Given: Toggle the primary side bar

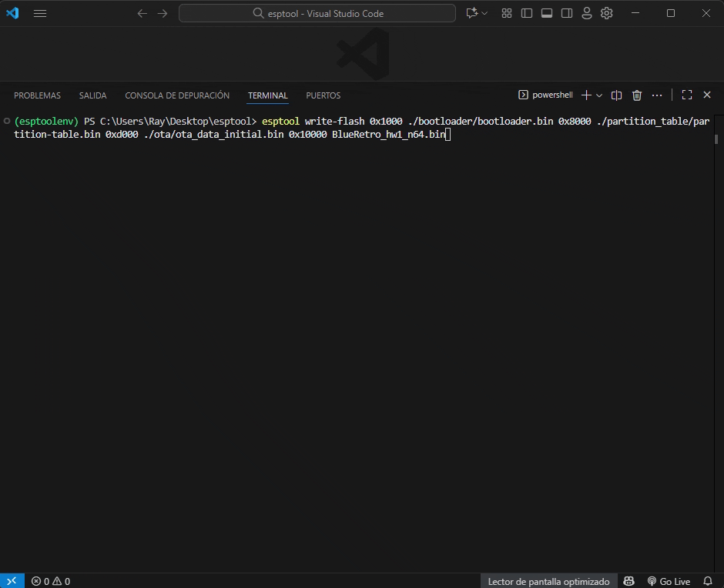Looking at the screenshot, I should point(527,13).
